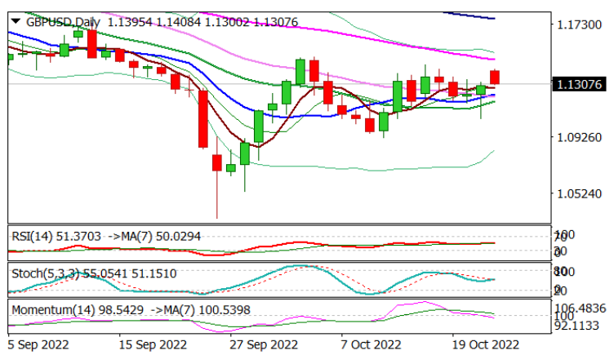Click the 19 Oct 2022 date label
Screen dimensions: 614x364
pyautogui.click(x=486, y=345)
